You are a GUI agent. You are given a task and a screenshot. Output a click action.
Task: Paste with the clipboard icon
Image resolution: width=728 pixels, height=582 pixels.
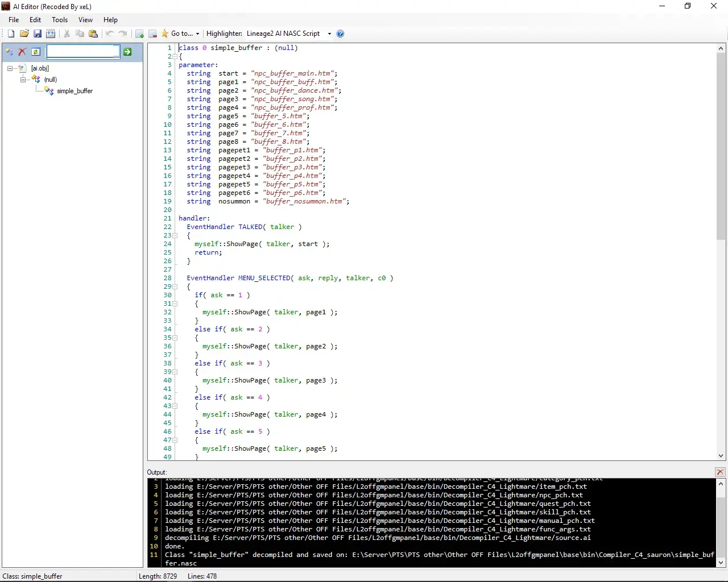pos(93,34)
